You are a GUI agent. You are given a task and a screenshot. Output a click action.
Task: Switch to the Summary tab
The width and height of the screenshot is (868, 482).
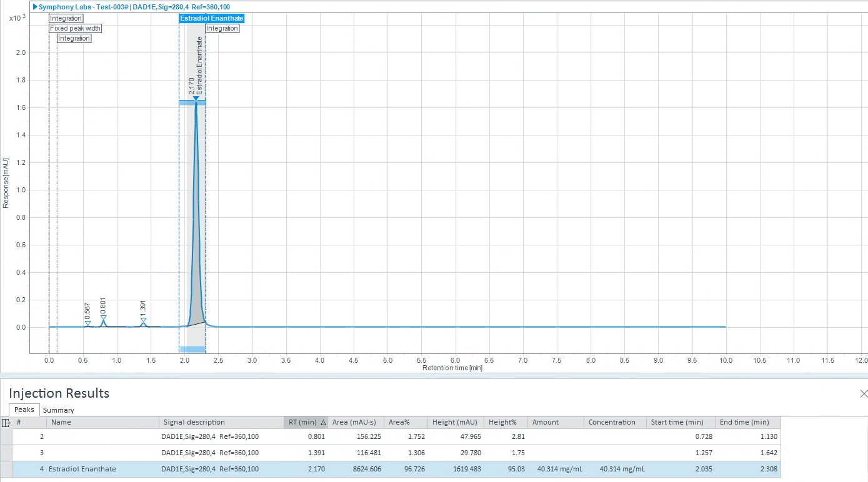coord(58,410)
